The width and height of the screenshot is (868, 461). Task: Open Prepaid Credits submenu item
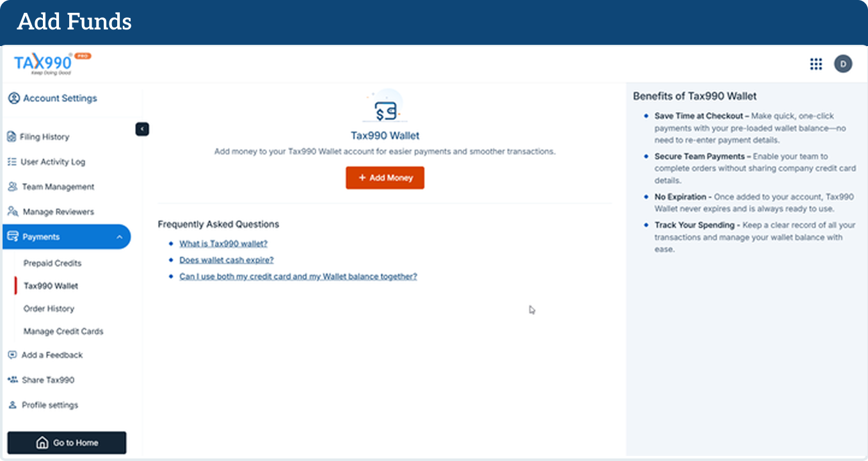(52, 263)
